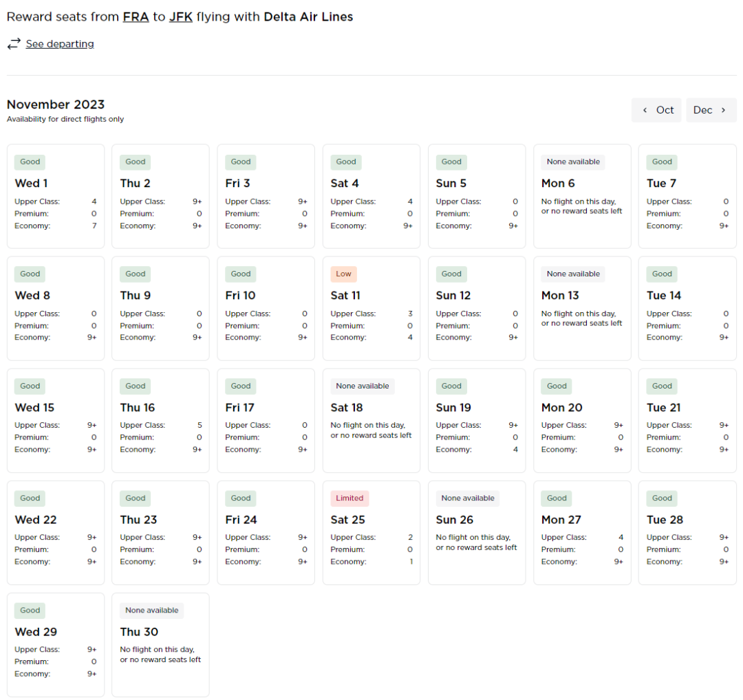Screen dimensions: 743x700
Task: Choose Sat 11 with Low availability
Action: pos(371,308)
